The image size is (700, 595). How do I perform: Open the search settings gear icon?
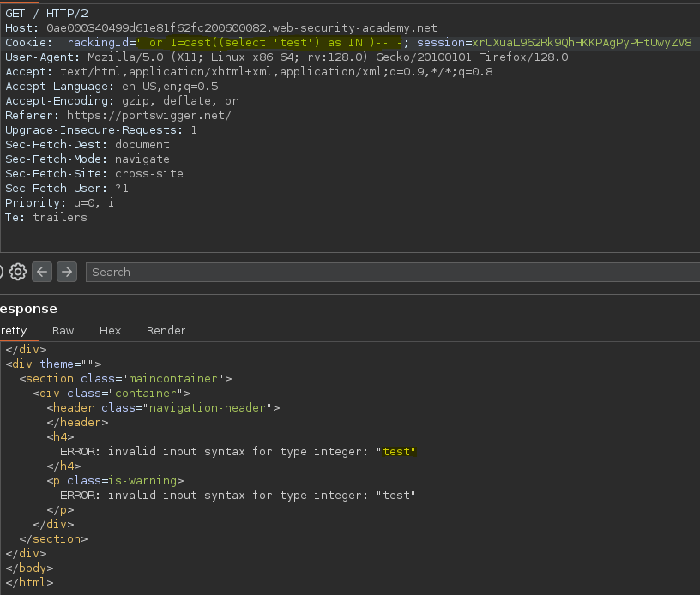[x=18, y=272]
